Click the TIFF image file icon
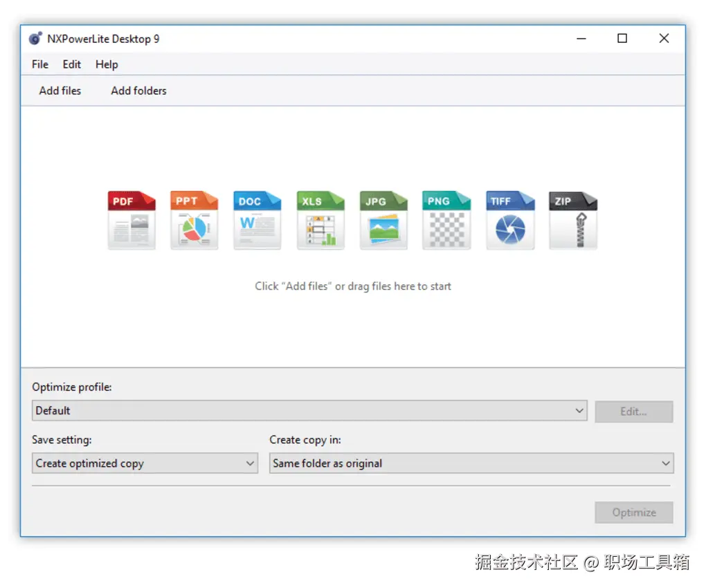706x588 pixels. pos(510,220)
